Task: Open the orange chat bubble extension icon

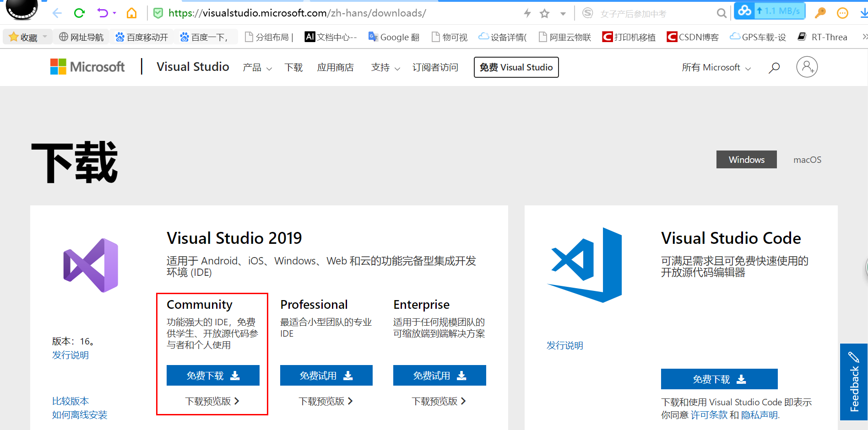Action: click(x=842, y=13)
